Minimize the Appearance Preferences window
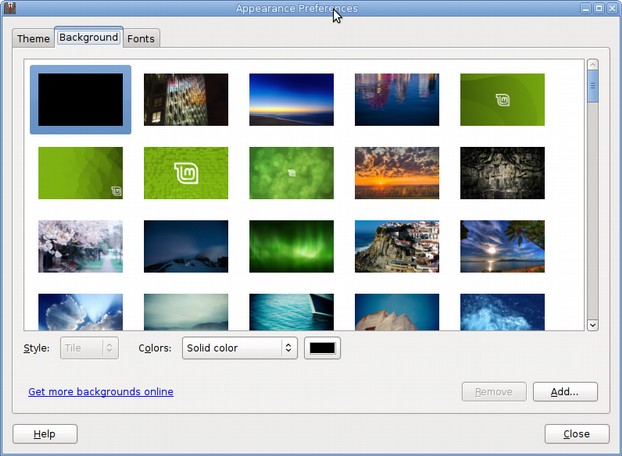This screenshot has height=456, width=622. (x=586, y=8)
